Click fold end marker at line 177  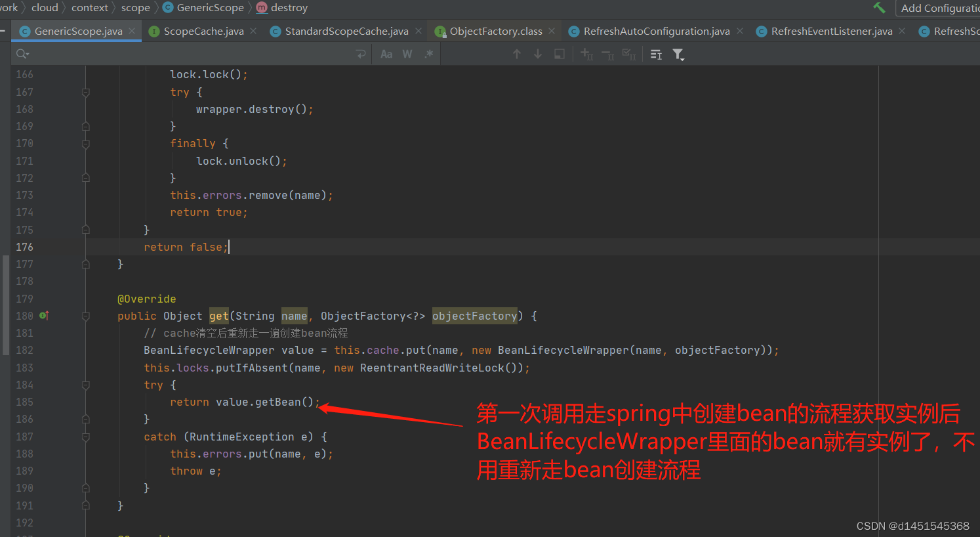(86, 265)
